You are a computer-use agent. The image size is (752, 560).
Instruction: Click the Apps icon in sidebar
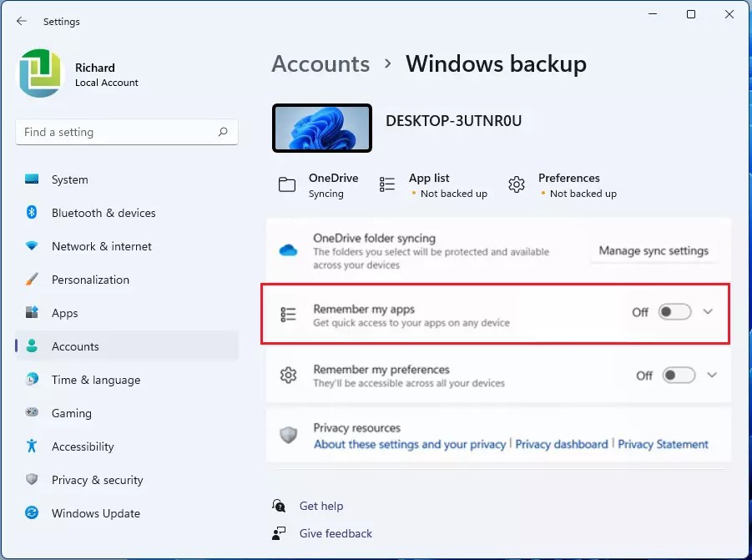32,313
